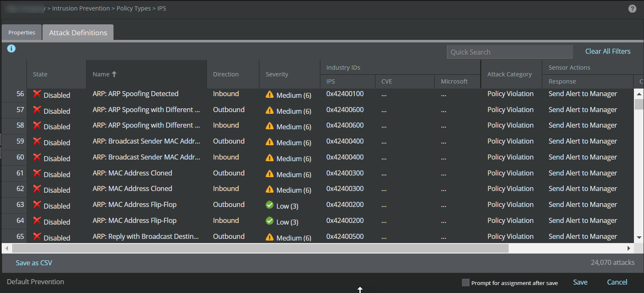This screenshot has width=644, height=293.
Task: Click the warning triangle icon in row 58
Action: 269,126
